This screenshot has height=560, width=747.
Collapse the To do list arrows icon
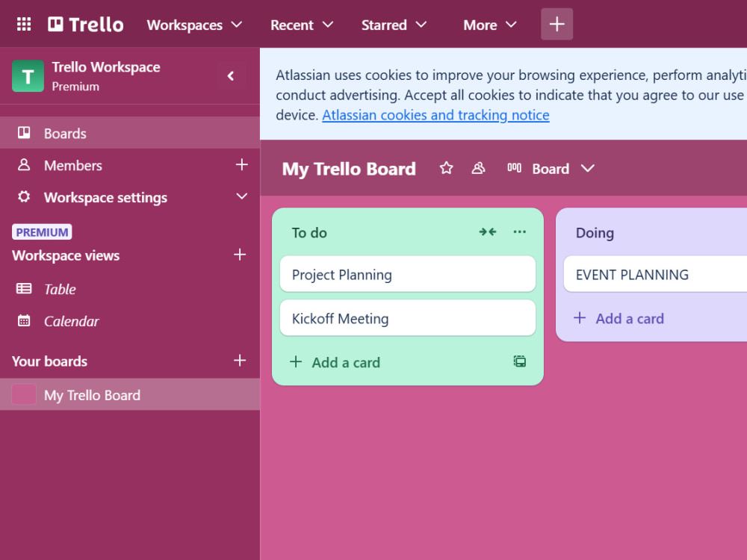point(487,232)
